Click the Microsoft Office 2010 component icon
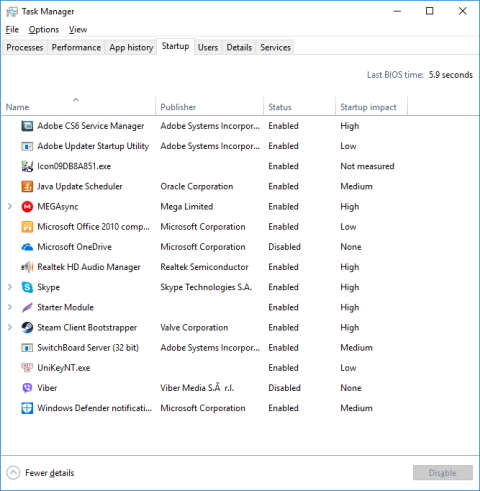This screenshot has height=491, width=480. pos(27,227)
